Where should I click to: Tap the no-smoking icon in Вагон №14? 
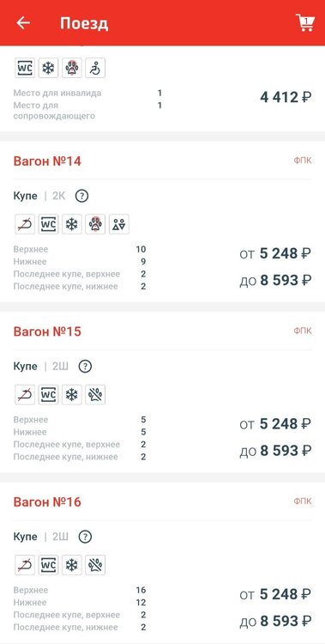click(25, 224)
